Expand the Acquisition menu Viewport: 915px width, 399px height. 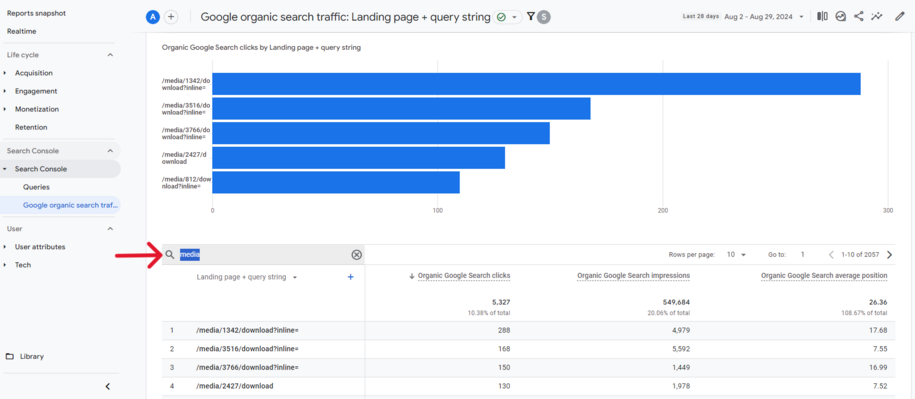click(x=34, y=73)
